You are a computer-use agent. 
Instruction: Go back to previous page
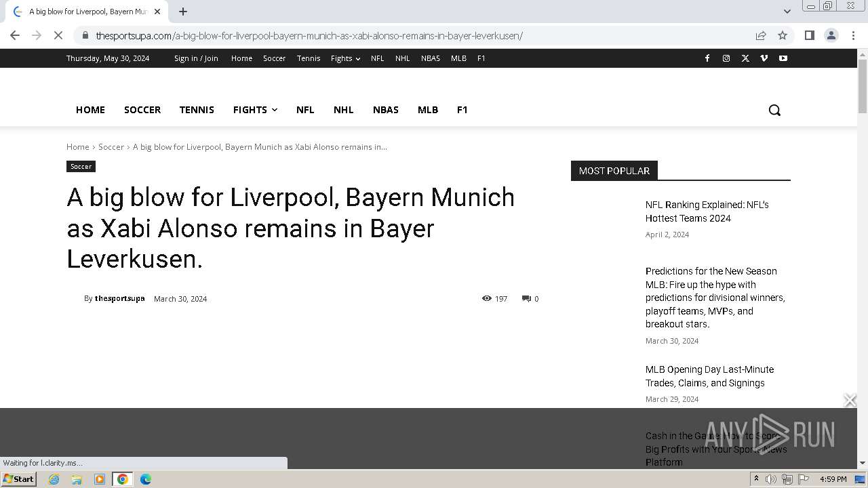[x=15, y=35]
